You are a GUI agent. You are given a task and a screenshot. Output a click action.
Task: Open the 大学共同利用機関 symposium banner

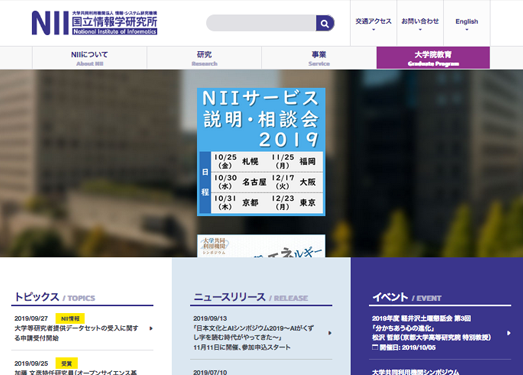point(261,246)
